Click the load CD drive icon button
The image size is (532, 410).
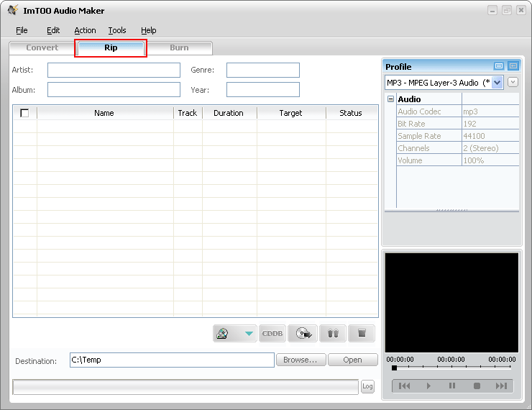223,334
